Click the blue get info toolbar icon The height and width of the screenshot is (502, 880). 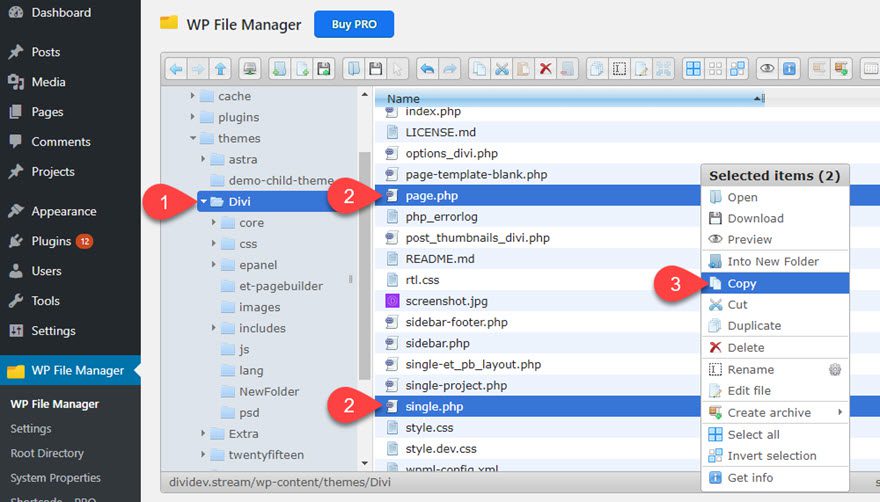tap(789, 69)
